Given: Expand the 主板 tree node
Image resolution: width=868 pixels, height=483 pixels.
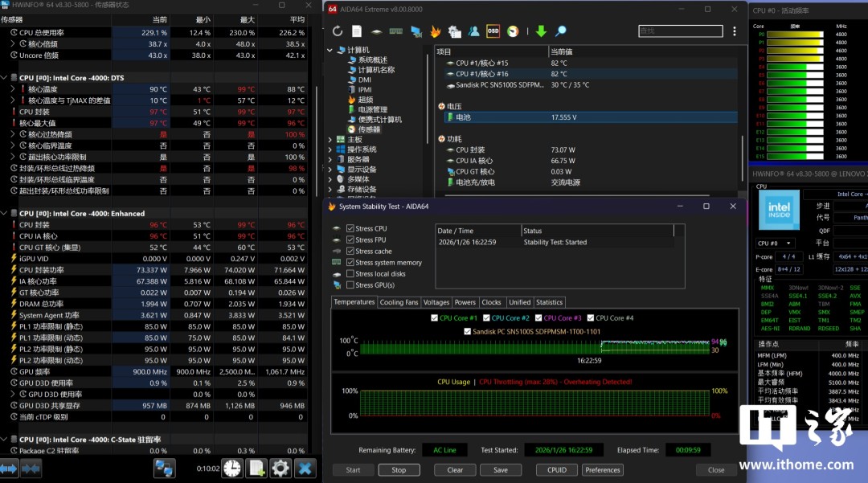Looking at the screenshot, I should 330,138.
